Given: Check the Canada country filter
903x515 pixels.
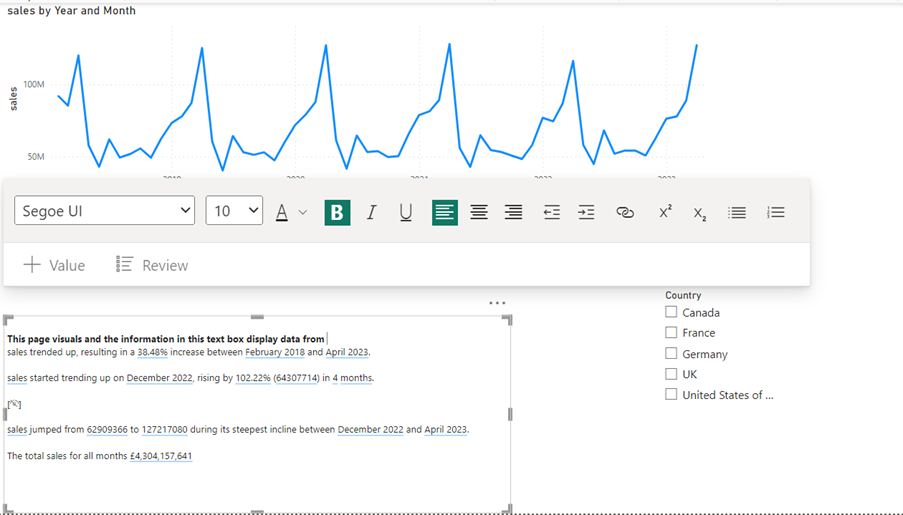Looking at the screenshot, I should point(671,312).
